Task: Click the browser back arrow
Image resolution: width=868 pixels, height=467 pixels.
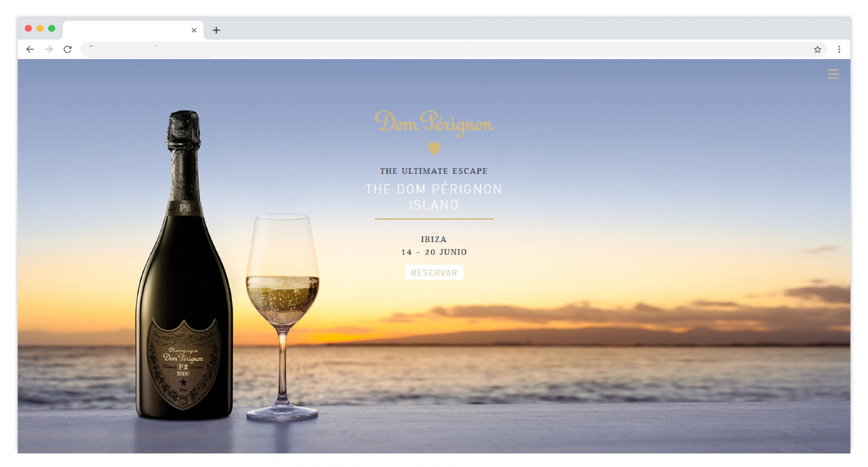Action: point(30,49)
